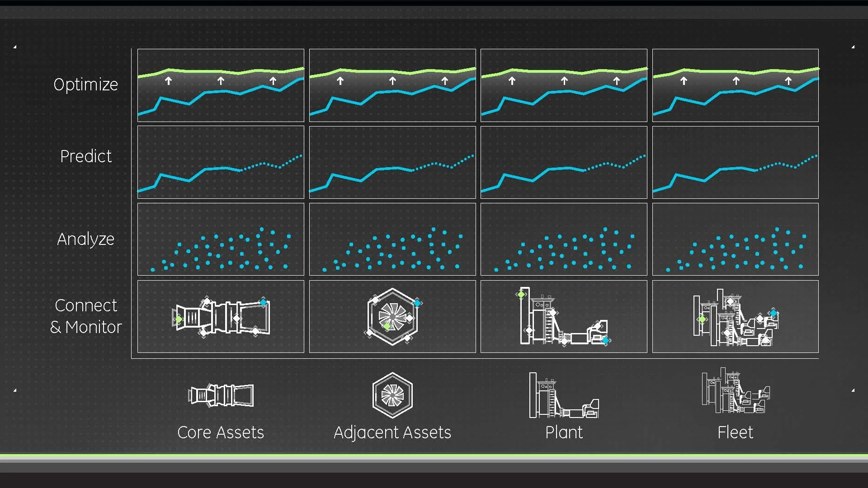The width and height of the screenshot is (868, 488).
Task: Click the Analyze row label
Action: (85, 239)
